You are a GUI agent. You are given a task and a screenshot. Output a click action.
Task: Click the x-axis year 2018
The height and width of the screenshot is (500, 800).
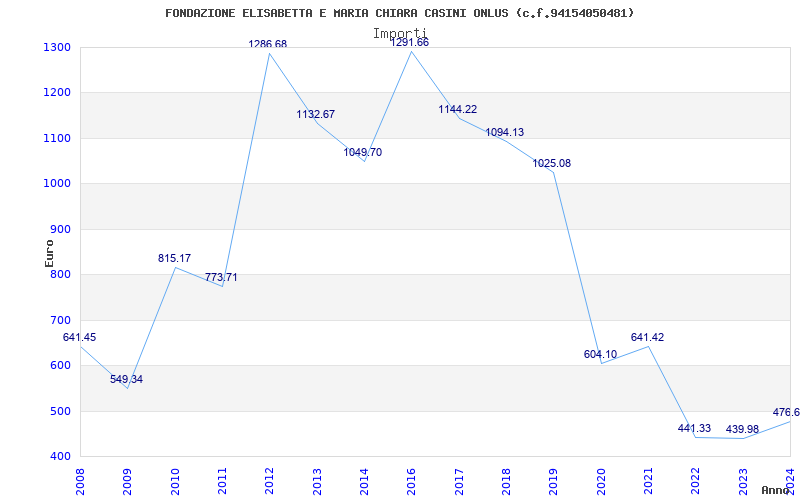[506, 482]
